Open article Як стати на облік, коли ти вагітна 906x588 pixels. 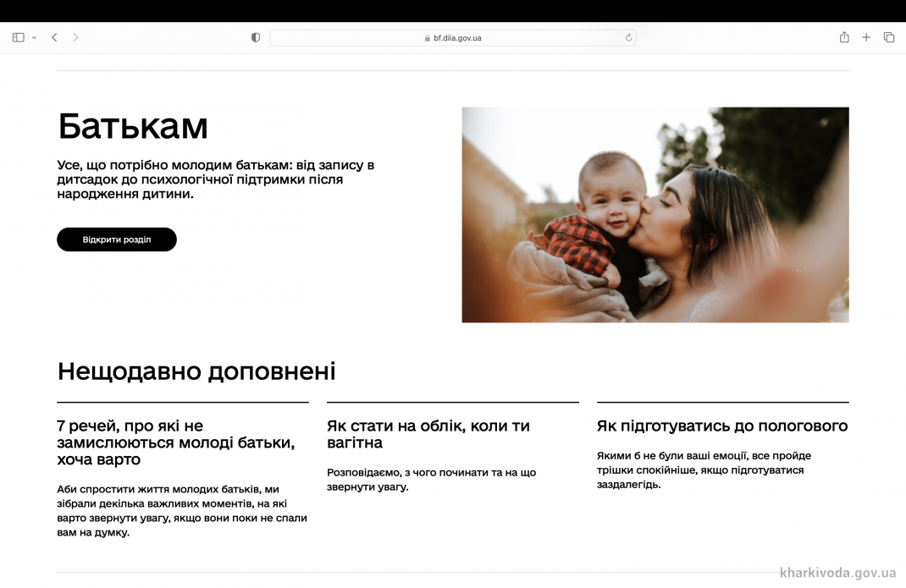(428, 434)
